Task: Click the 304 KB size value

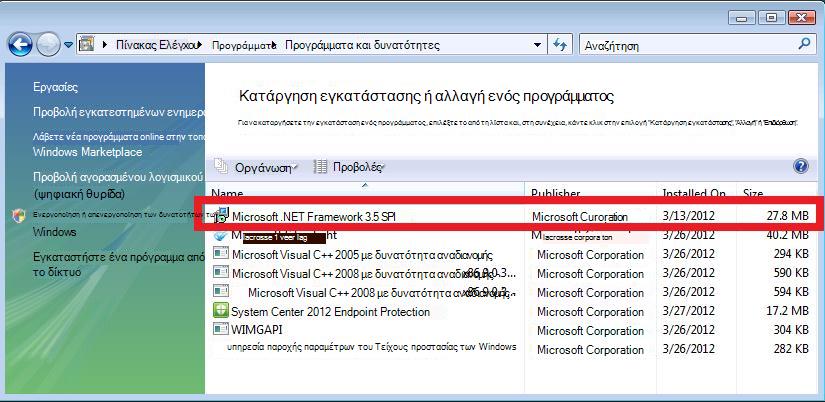Action: point(791,330)
